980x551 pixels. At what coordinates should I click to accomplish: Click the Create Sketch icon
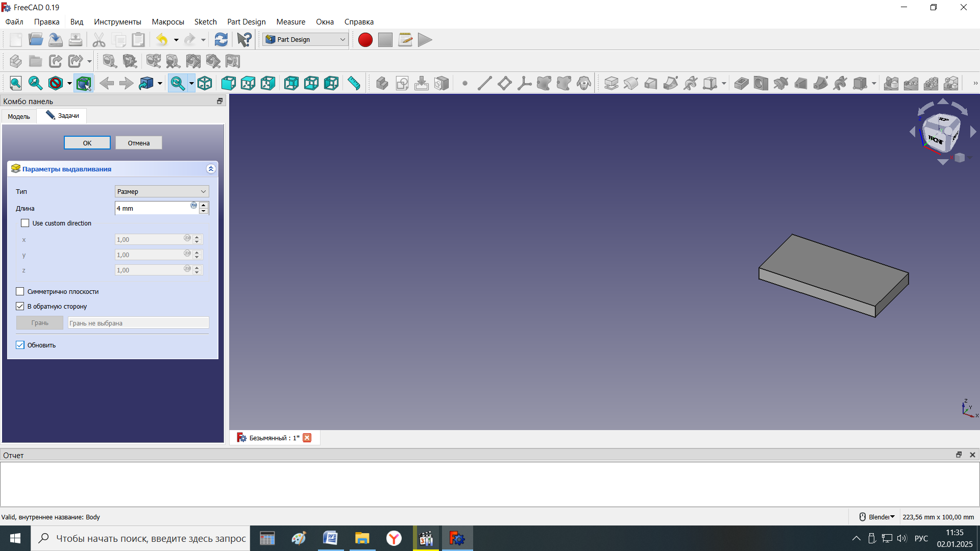402,83
